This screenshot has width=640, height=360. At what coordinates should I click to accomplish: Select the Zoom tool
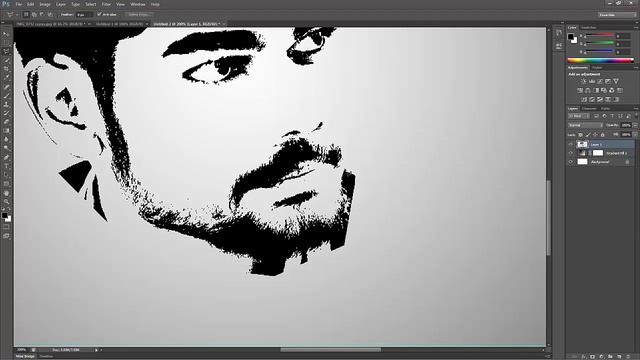click(6, 201)
